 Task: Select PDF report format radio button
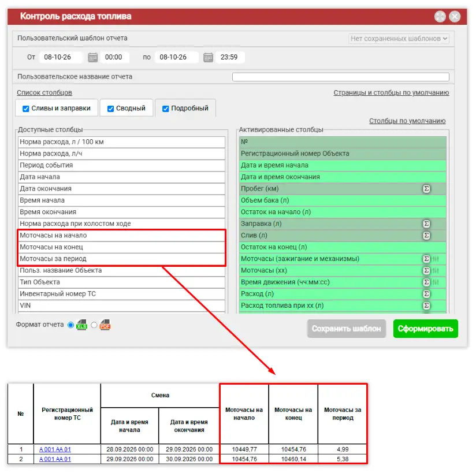tap(94, 325)
